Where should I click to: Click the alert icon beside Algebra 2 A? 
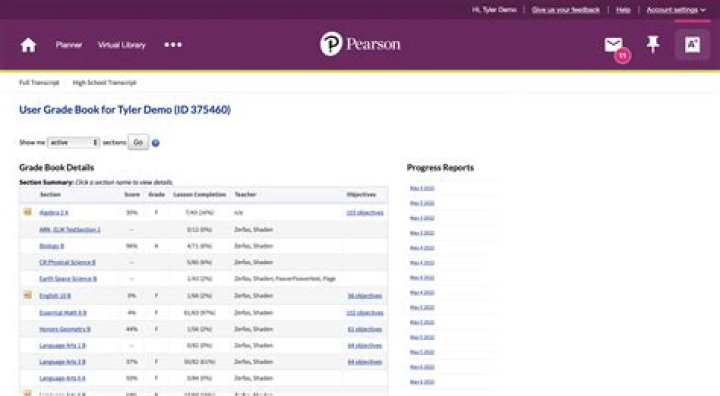(28, 212)
